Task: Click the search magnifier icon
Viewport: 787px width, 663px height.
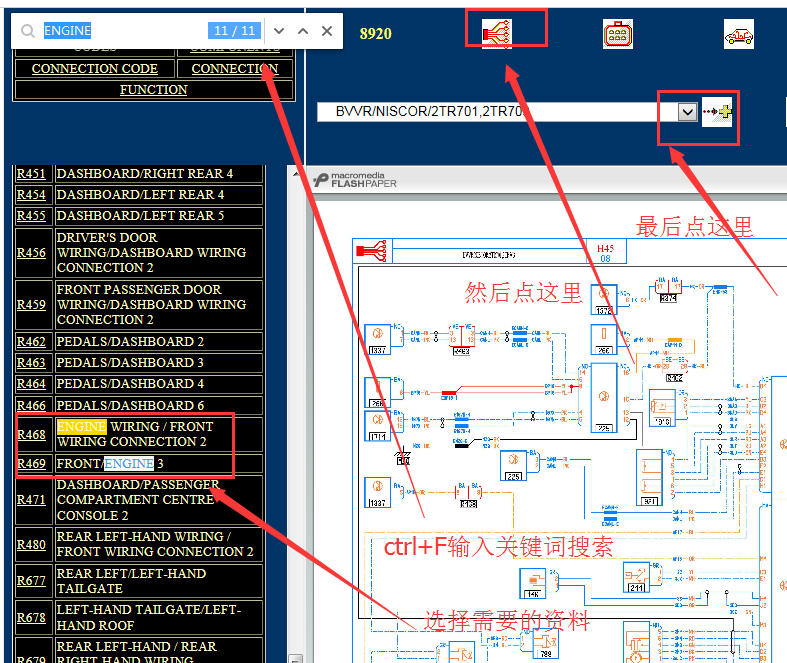Action: pyautogui.click(x=28, y=31)
